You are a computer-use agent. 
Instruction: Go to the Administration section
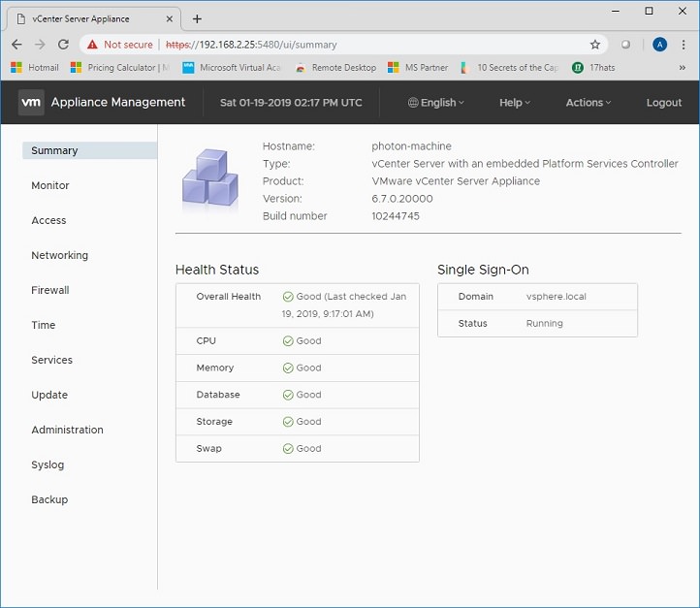67,430
